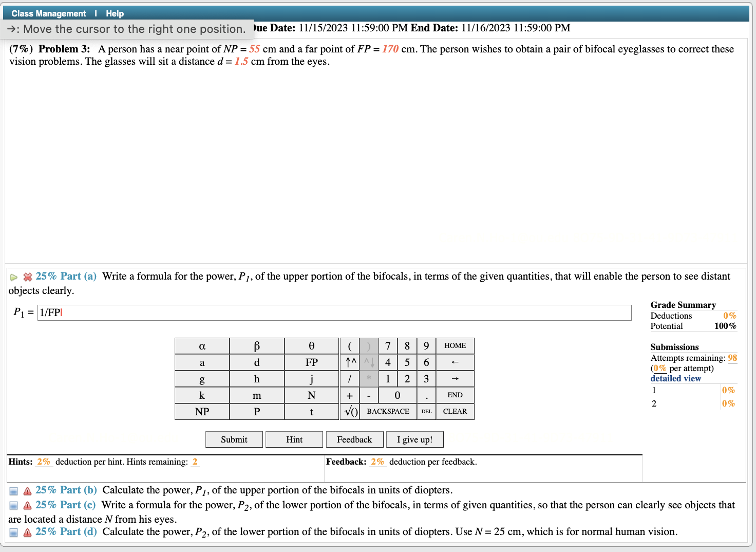Screen dimensions: 756x552
Task: Insert square root function
Action: [x=350, y=412]
